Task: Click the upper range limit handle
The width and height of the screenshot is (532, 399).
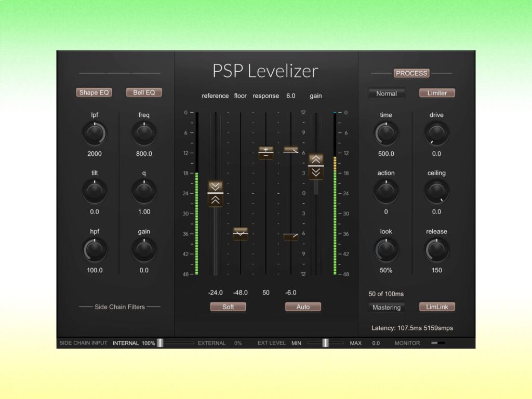Action: point(291,150)
